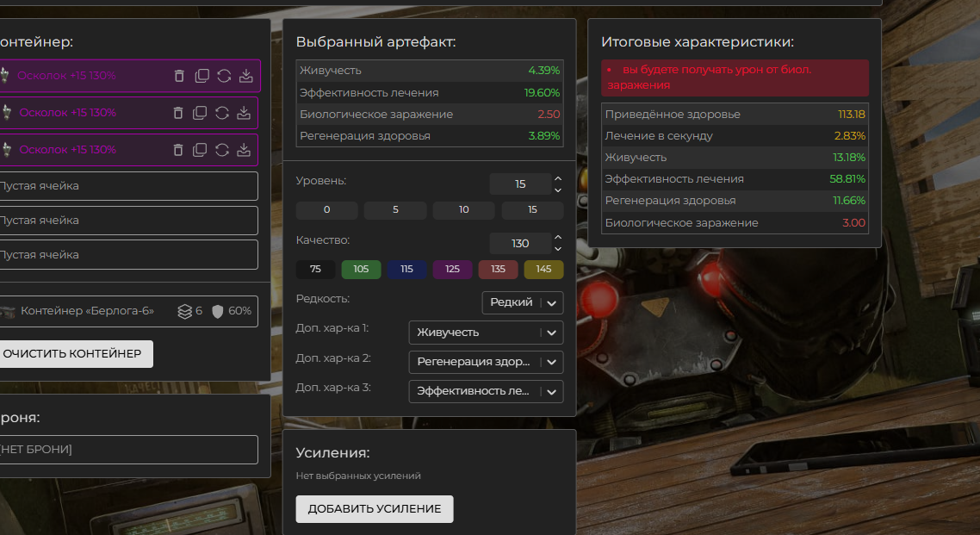
Task: Increase the Качество value with up arrow
Action: pos(558,238)
